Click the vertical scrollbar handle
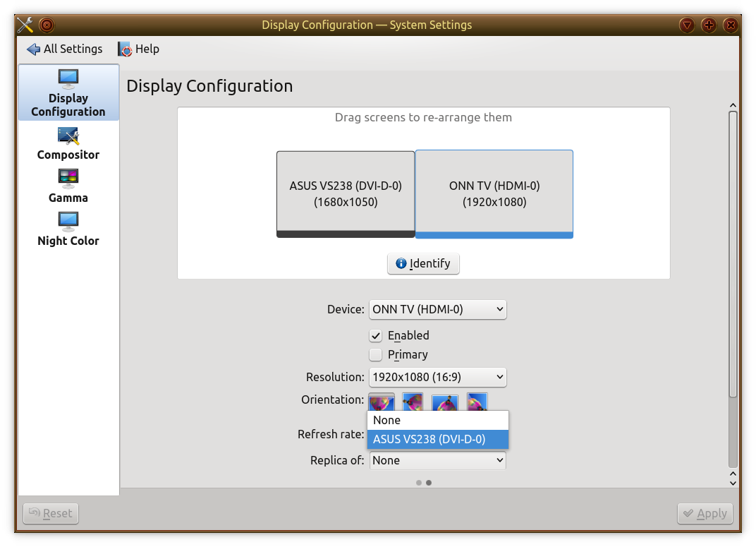Image resolution: width=756 pixels, height=547 pixels. pos(733,254)
